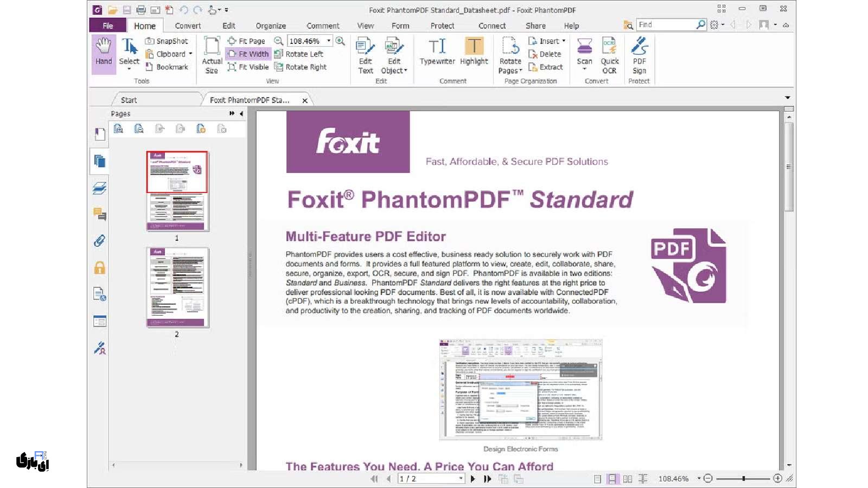Open the Edit Text tool

tap(366, 55)
